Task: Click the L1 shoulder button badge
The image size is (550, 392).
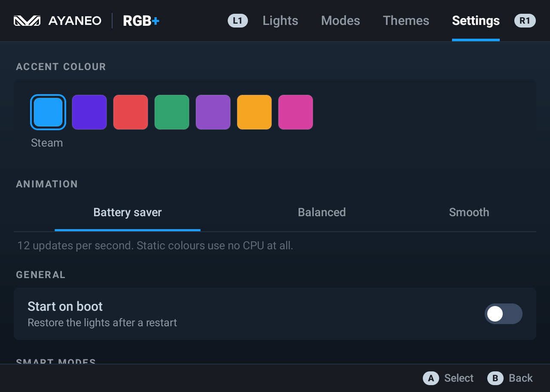Action: point(238,21)
